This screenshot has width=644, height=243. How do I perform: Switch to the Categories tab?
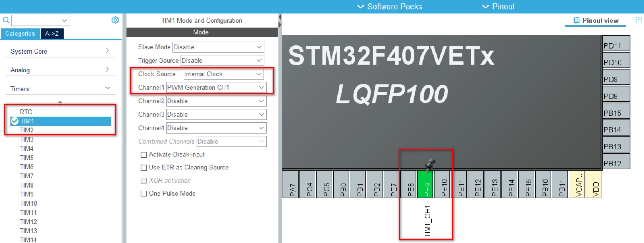pyautogui.click(x=20, y=34)
